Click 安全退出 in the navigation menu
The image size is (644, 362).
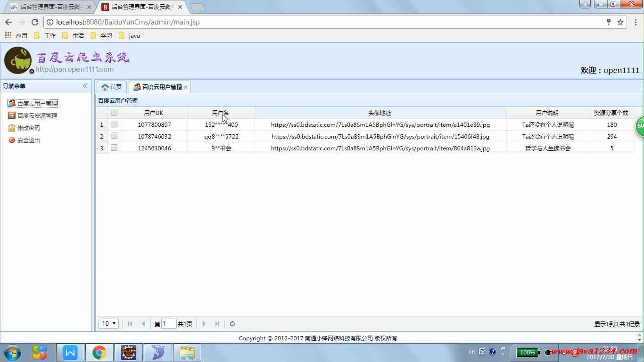pyautogui.click(x=24, y=140)
